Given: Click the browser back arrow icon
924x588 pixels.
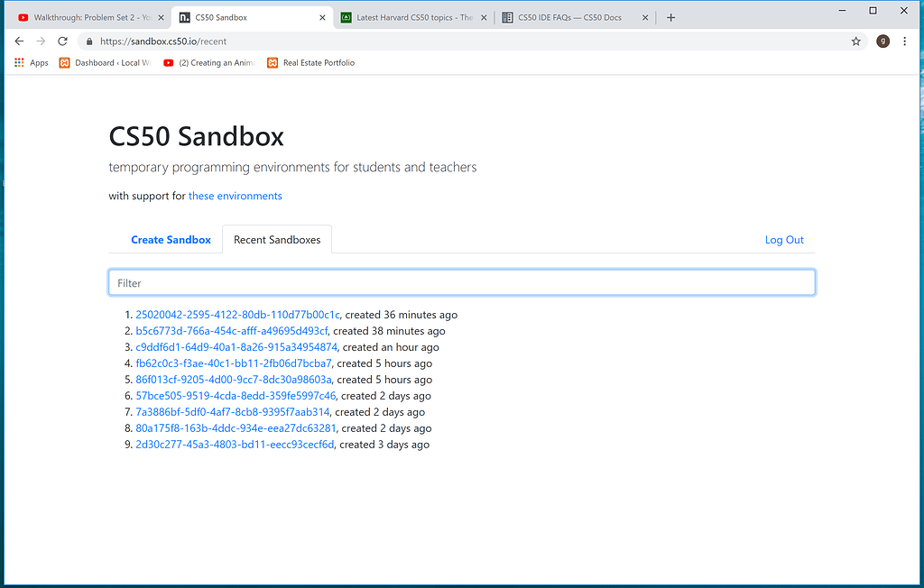Looking at the screenshot, I should (x=18, y=41).
